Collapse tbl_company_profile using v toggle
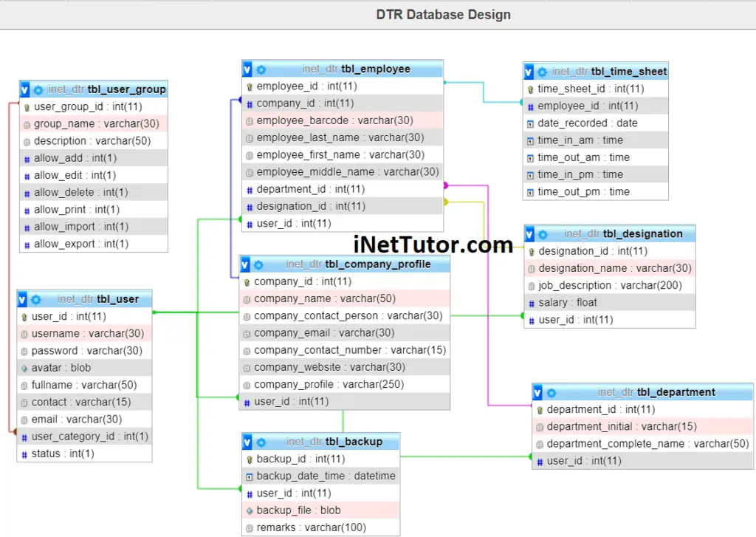Screen dimensions: 756x537 point(245,265)
